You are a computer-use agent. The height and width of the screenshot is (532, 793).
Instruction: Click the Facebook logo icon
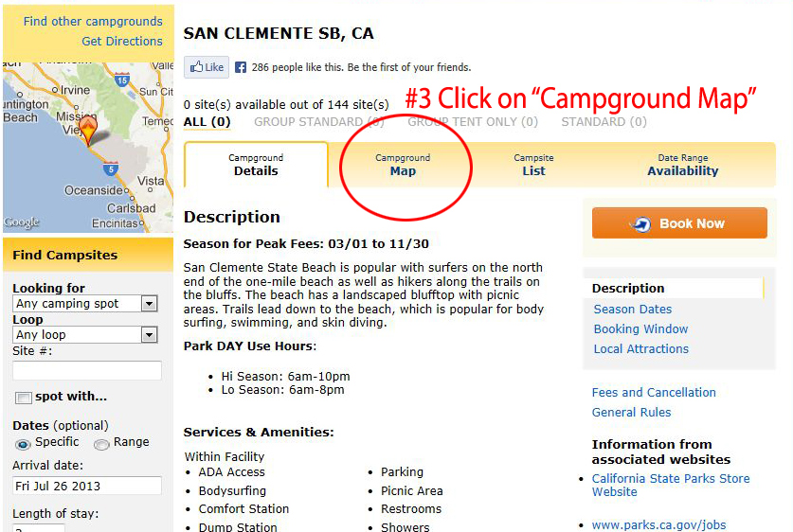[x=241, y=67]
